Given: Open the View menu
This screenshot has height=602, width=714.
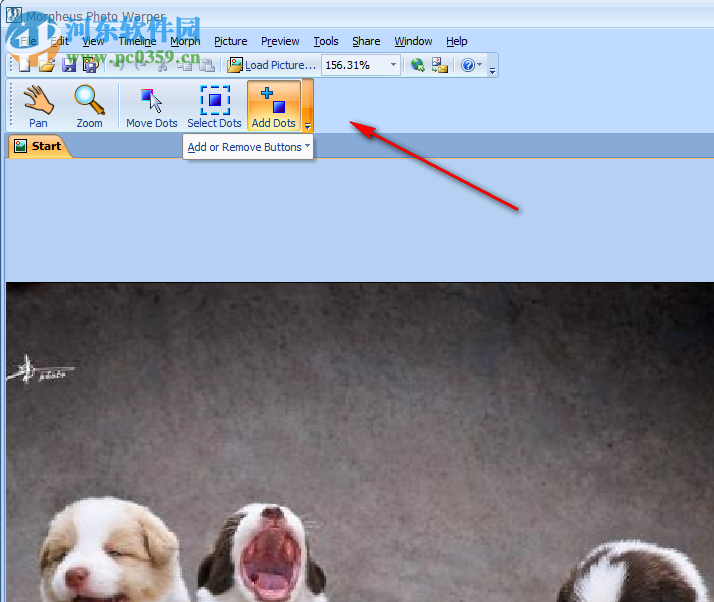Looking at the screenshot, I should click(x=93, y=41).
